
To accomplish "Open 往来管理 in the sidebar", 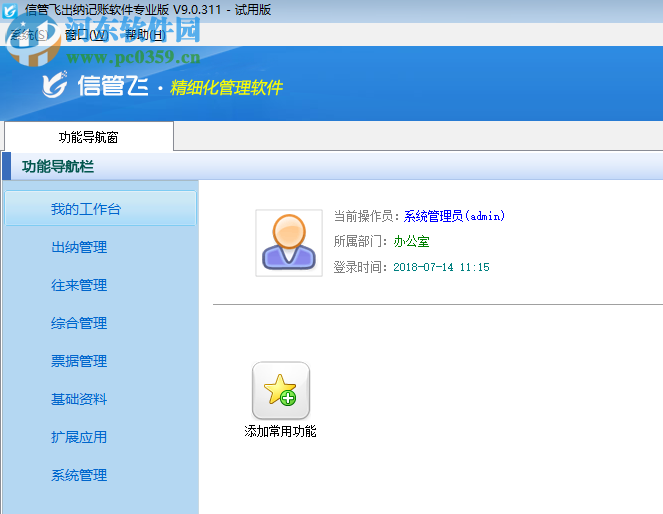I will click(x=79, y=285).
